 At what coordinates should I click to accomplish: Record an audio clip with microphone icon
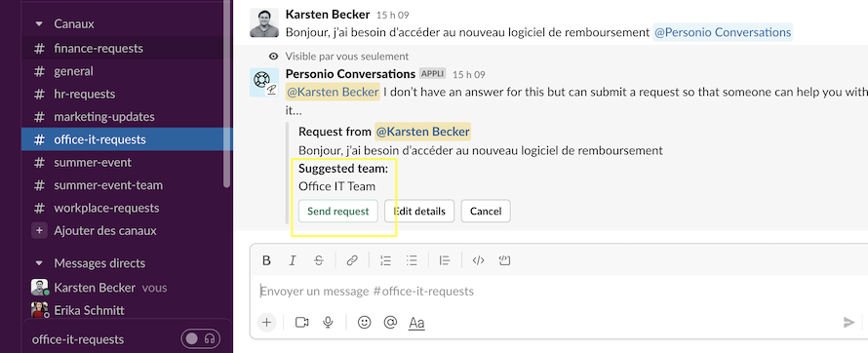(x=329, y=322)
